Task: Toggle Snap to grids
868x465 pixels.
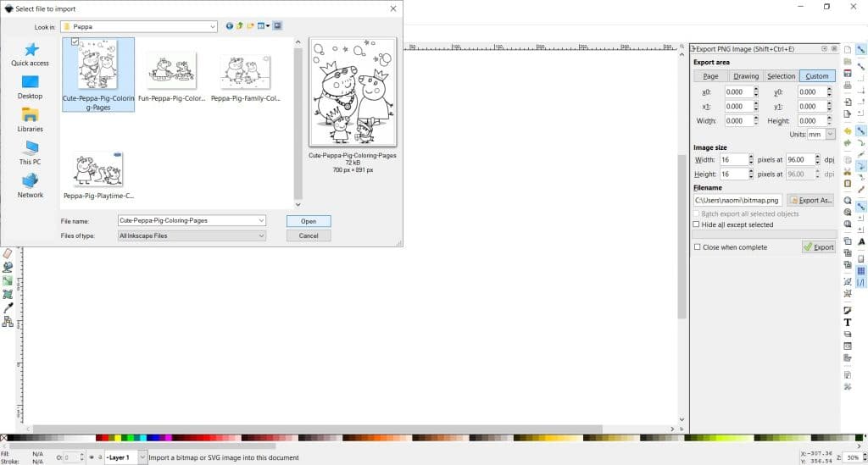Action: tap(861, 271)
